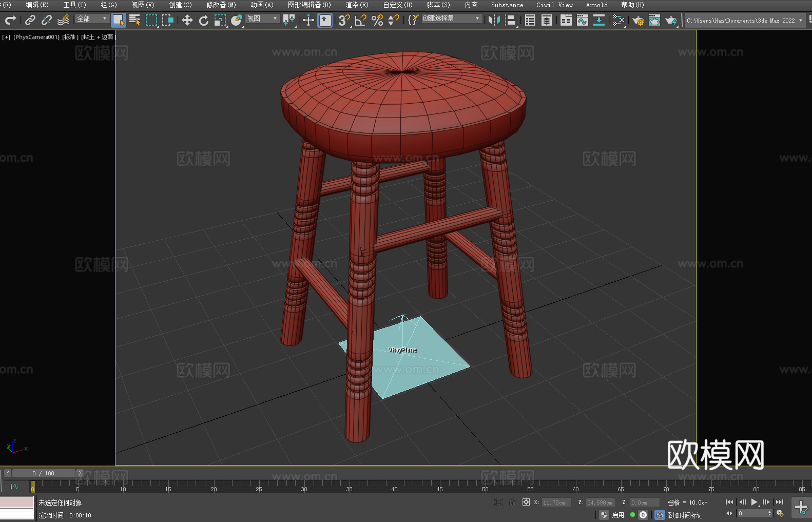Screen dimensions: 812x522
Task: Activate the Select Object tool
Action: coord(119,20)
